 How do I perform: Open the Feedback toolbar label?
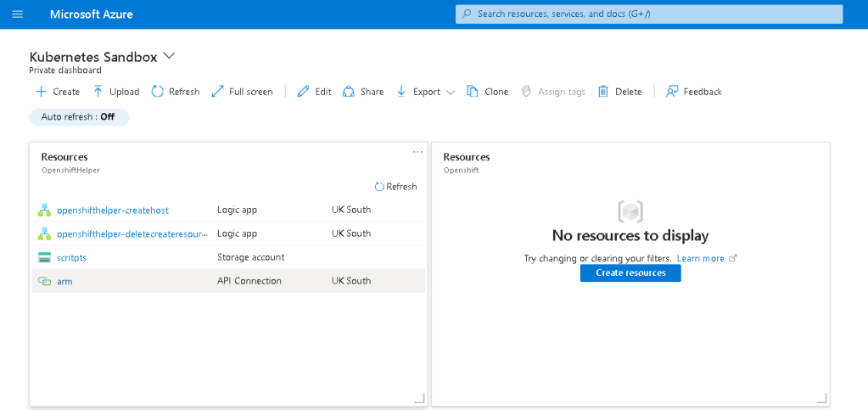click(x=703, y=92)
